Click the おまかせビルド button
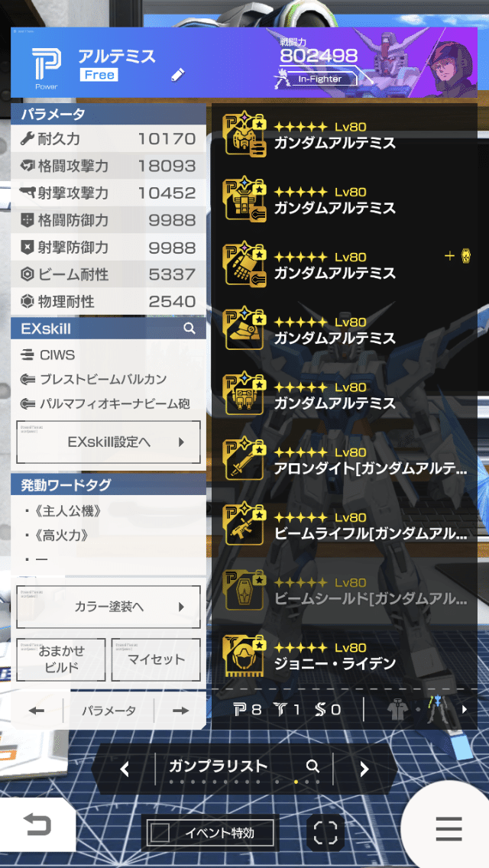This screenshot has height=868, width=489. tap(61, 660)
